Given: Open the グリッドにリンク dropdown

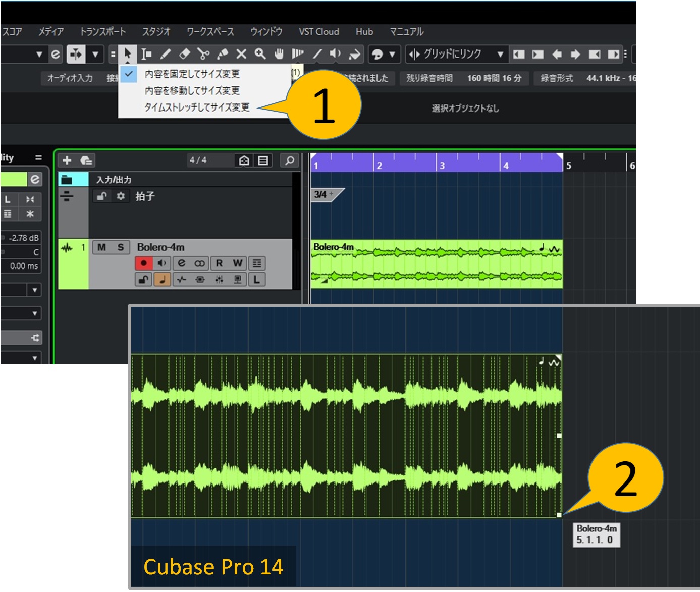Looking at the screenshot, I should tap(500, 54).
